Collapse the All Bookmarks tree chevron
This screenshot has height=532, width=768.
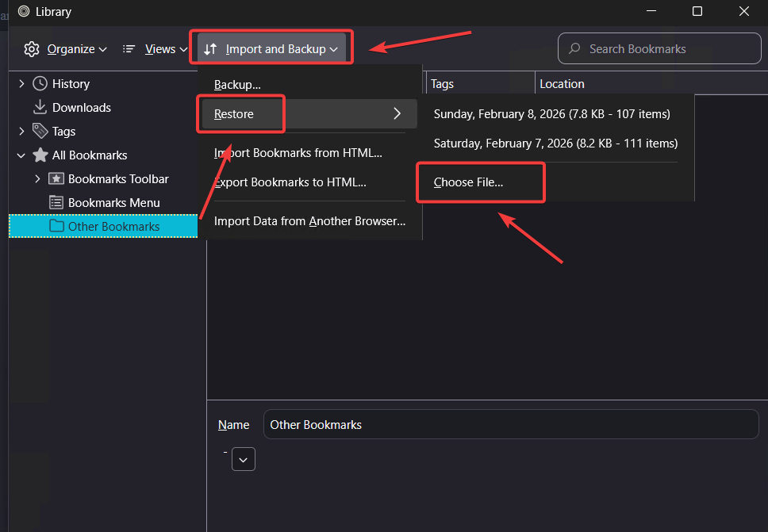tap(20, 155)
